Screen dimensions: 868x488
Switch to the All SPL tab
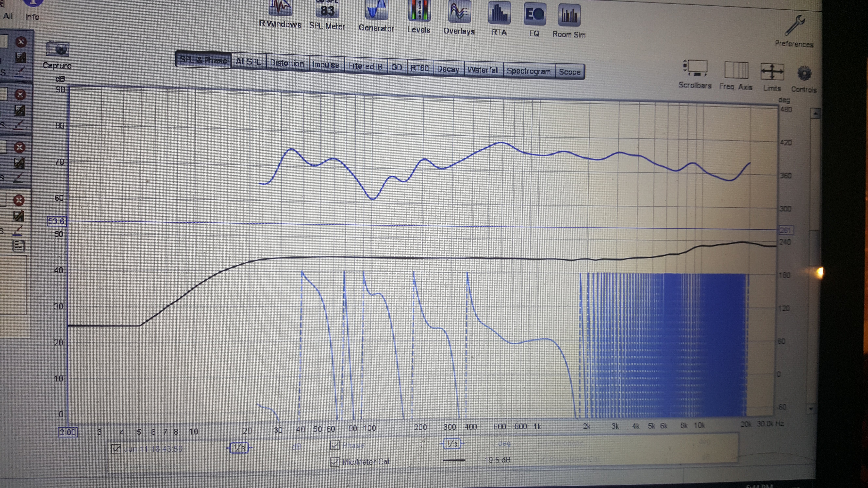click(x=248, y=62)
